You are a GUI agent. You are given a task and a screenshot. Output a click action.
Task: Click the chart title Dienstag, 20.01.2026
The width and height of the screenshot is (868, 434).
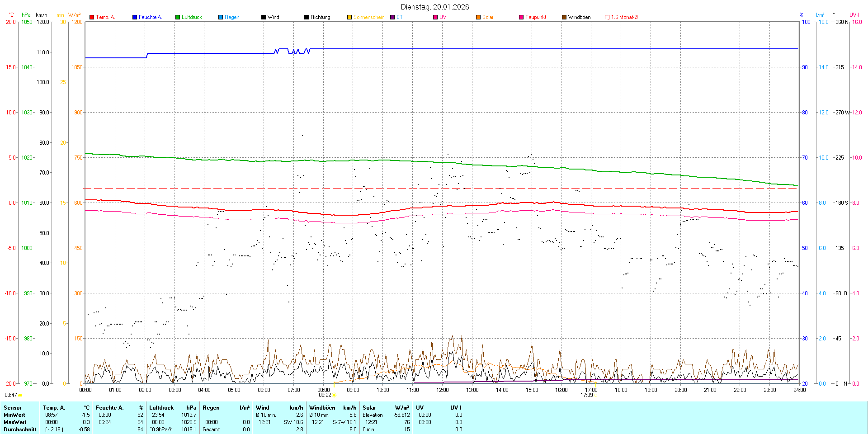434,7
